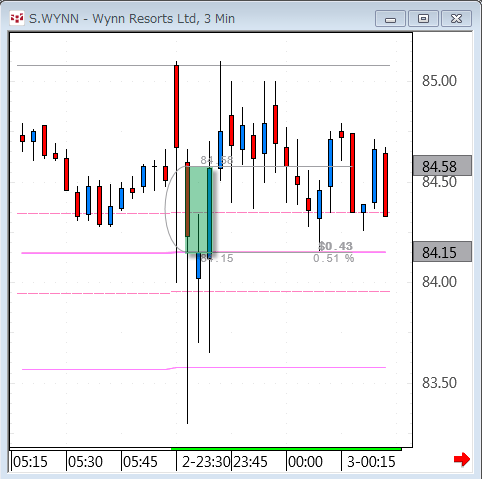482x479 pixels.
Task: Click the chart application icon in title bar
Action: 17,18
